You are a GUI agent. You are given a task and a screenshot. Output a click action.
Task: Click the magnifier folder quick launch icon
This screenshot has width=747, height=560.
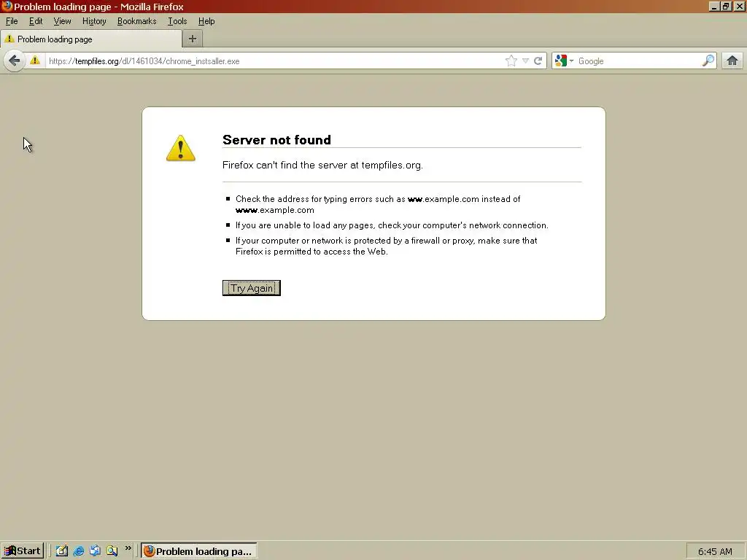[112, 551]
